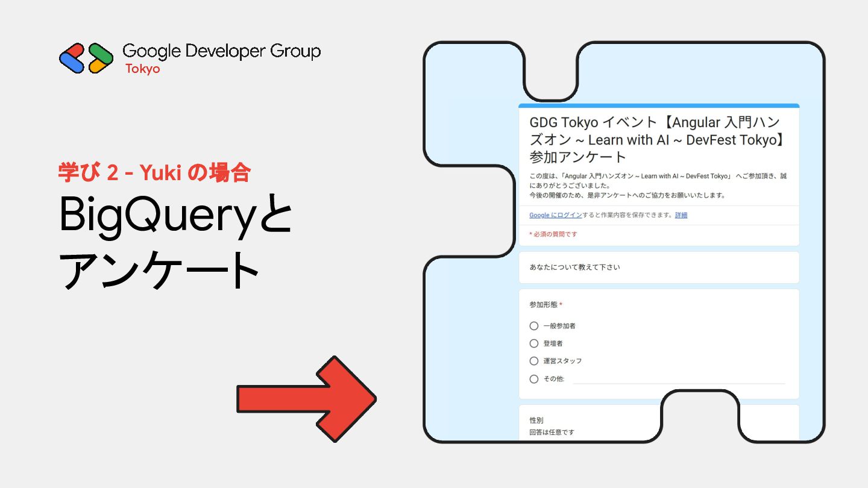Screen dimensions: 868x488
Task: Click the Tokyo label under the logo
Action: coord(143,69)
